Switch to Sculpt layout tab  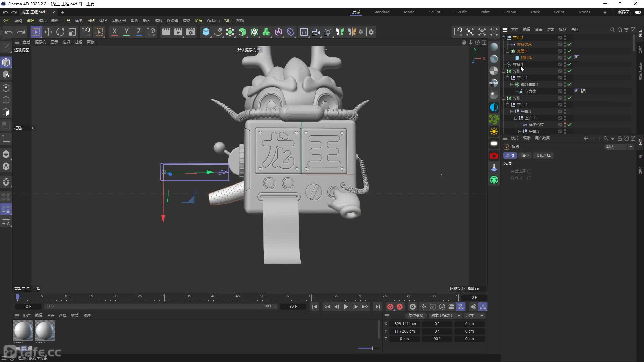click(x=435, y=12)
